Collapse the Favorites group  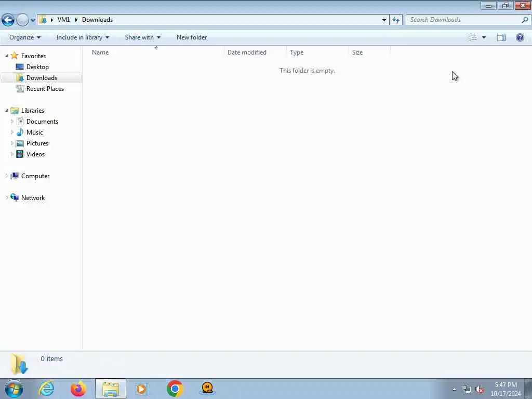point(6,56)
